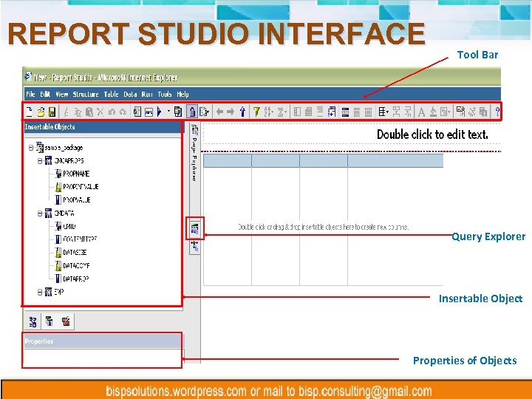The image size is (532, 399).
Task: Open the View menu
Action: tap(62, 95)
